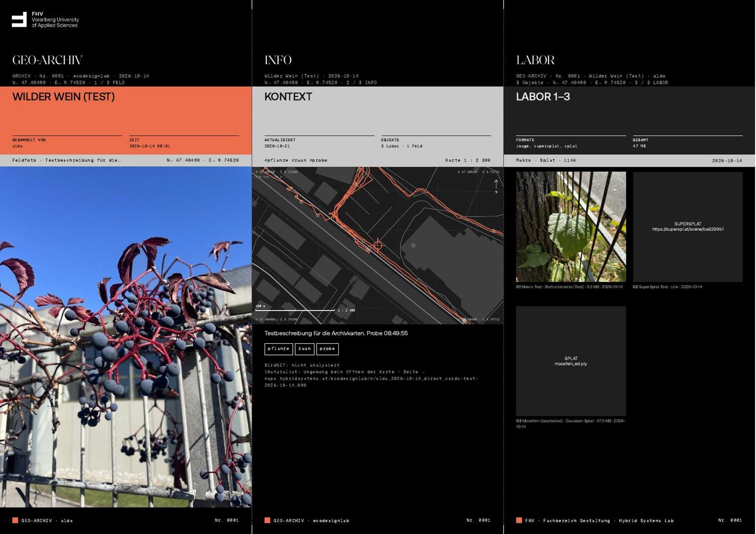Click the 'GESAMMELT VON' label
This screenshot has height=534, width=756.
[29, 140]
